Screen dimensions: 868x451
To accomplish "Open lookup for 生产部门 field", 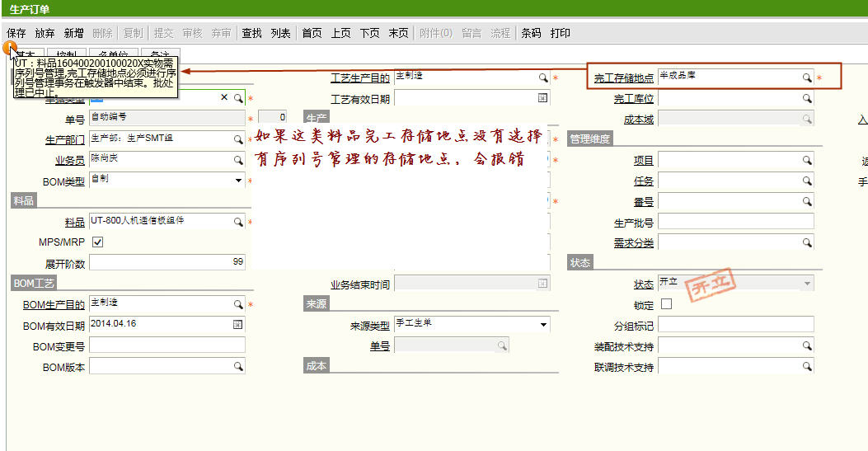I will 238,139.
